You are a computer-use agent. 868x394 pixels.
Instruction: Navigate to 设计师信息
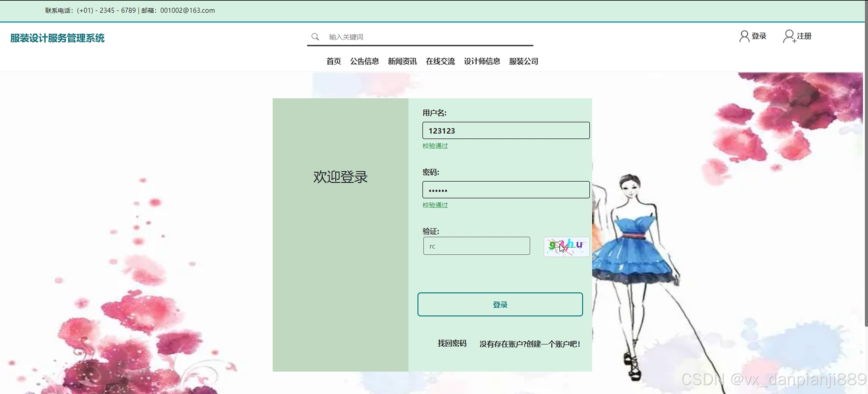482,61
